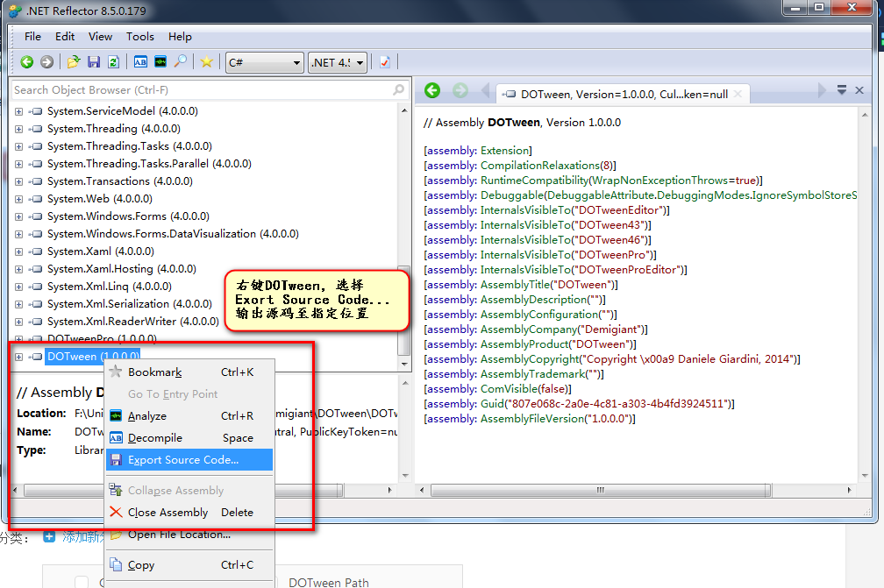Select System.Threading.Tasks (4.0.0.0) in tree
Viewport: 884px width, 588px height.
[130, 145]
